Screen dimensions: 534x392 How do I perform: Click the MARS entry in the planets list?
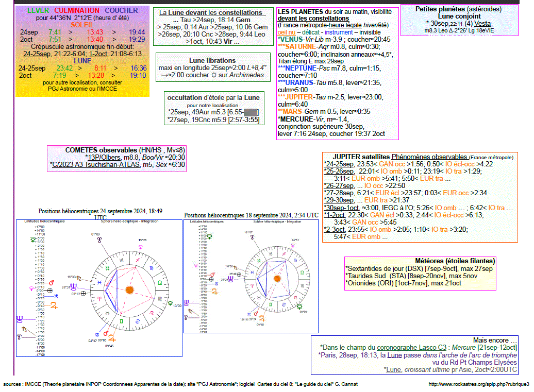click(x=324, y=112)
